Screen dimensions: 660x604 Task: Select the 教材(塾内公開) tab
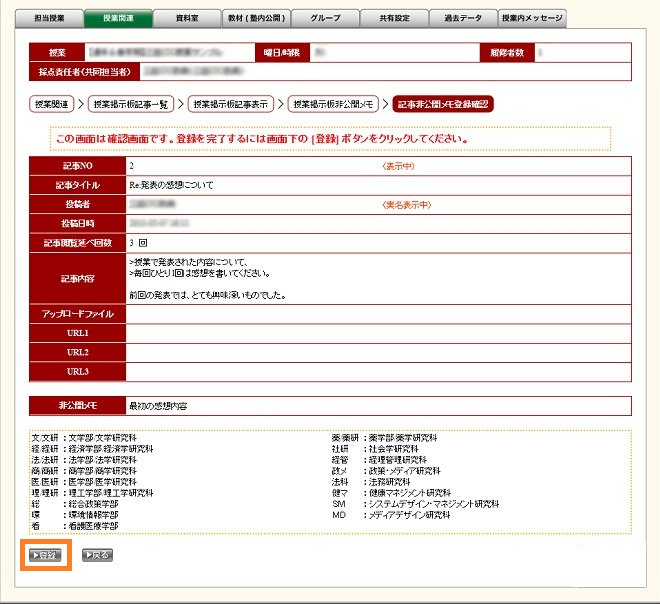pos(257,17)
